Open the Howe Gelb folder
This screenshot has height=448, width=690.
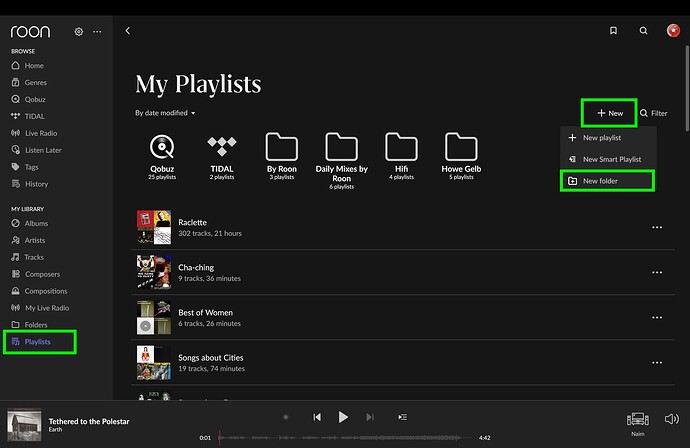tap(461, 148)
